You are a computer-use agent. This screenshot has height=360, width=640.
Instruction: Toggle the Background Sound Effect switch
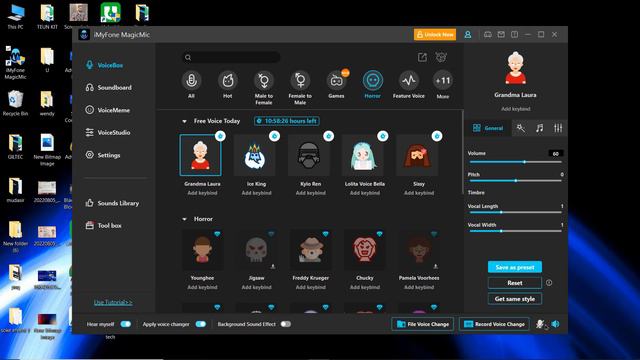(286, 324)
